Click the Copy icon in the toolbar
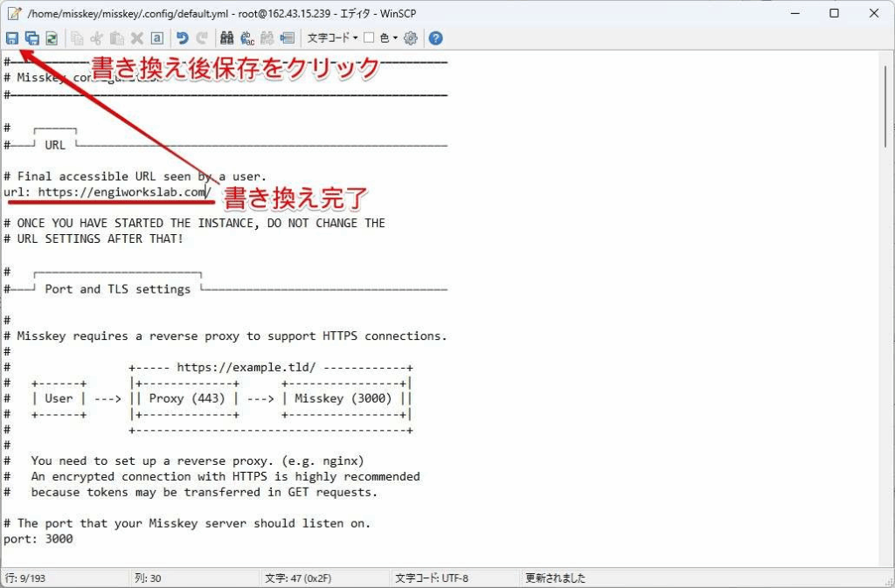The height and width of the screenshot is (588, 895). coord(77,38)
